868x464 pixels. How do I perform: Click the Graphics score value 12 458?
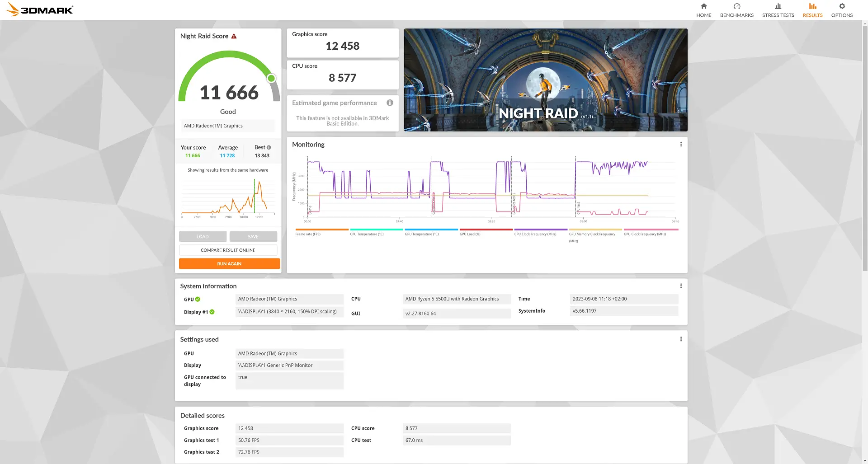pyautogui.click(x=342, y=46)
